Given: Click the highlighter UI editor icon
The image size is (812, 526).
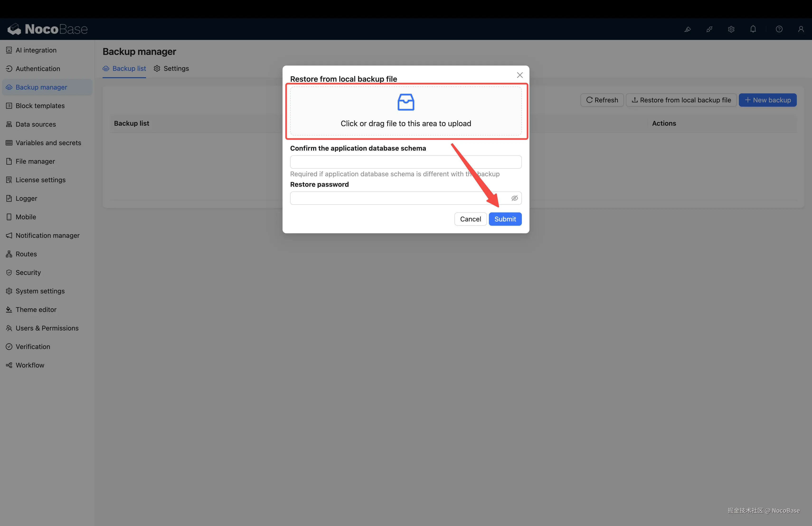Looking at the screenshot, I should pos(688,29).
